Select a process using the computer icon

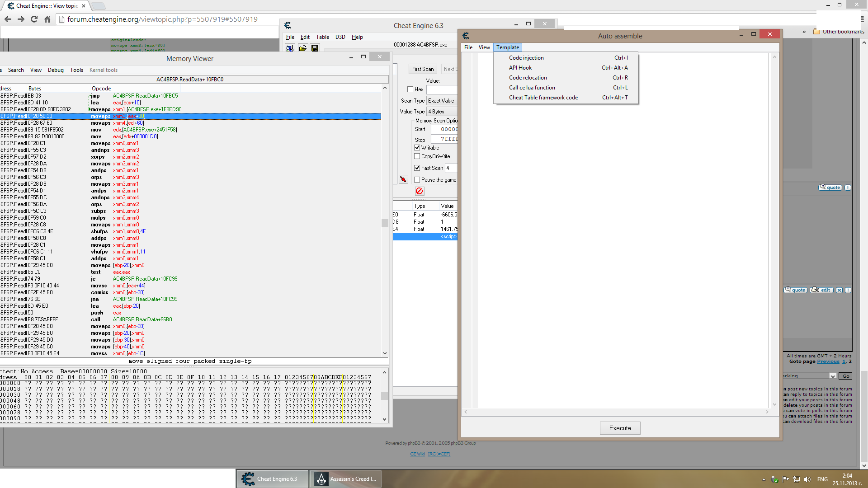pos(290,48)
